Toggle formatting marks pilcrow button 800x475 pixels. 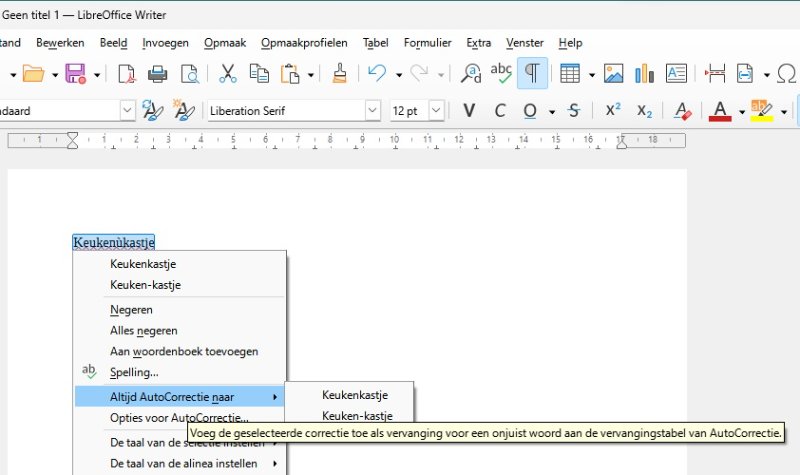[533, 73]
